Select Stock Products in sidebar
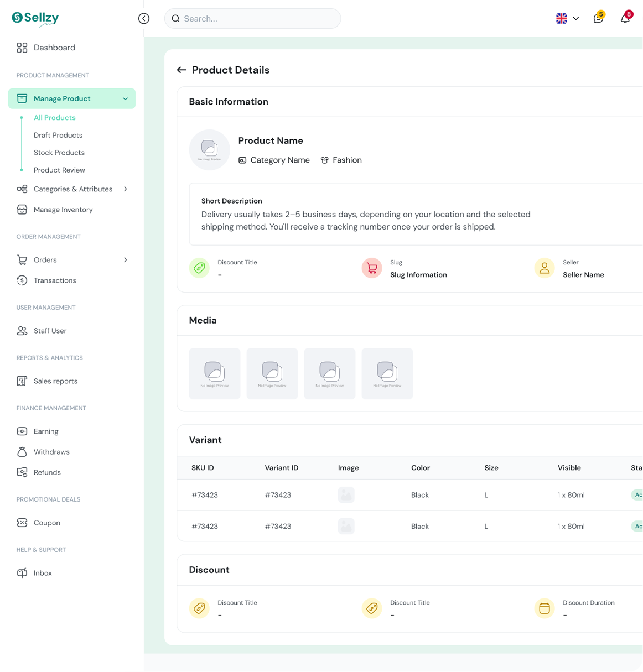 tap(59, 153)
